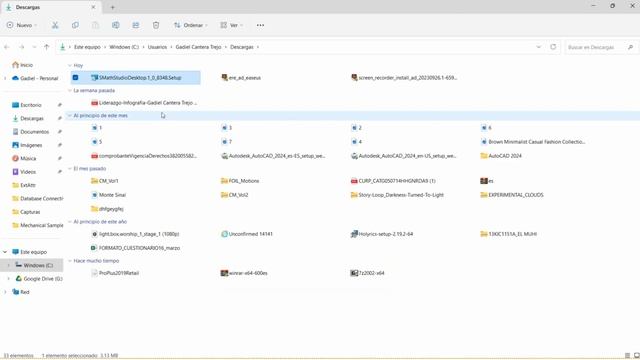Click the Cut scissors icon in toolbar
The height and width of the screenshot is (360, 640).
click(55, 25)
